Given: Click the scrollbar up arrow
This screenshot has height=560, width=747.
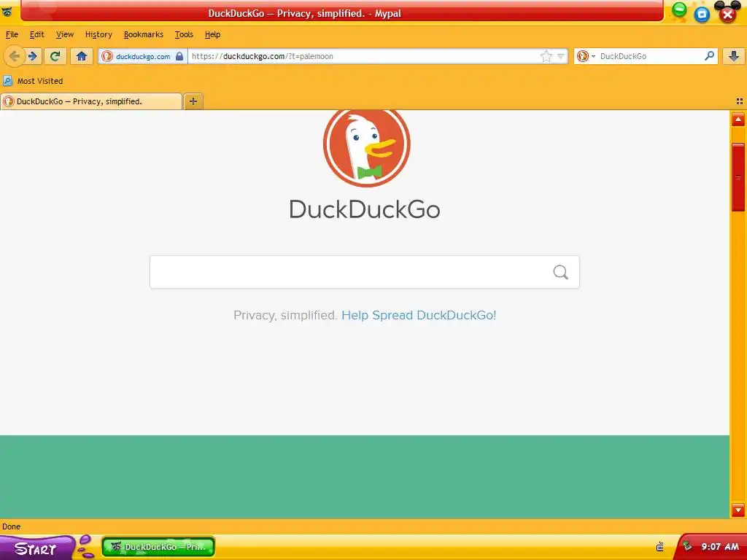Looking at the screenshot, I should (x=738, y=119).
